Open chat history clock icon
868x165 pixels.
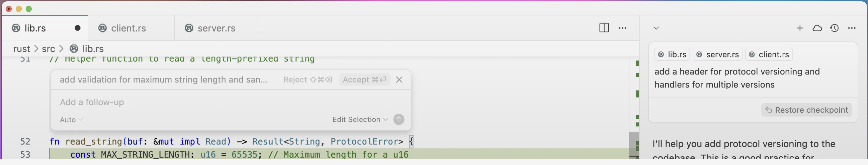click(834, 28)
